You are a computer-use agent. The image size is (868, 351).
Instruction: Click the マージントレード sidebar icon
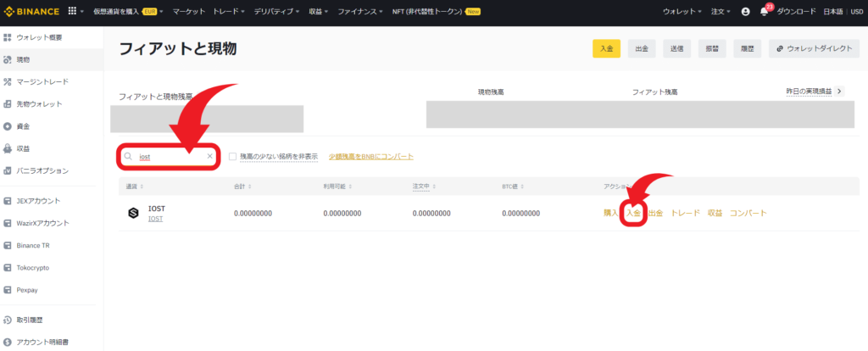[x=7, y=82]
